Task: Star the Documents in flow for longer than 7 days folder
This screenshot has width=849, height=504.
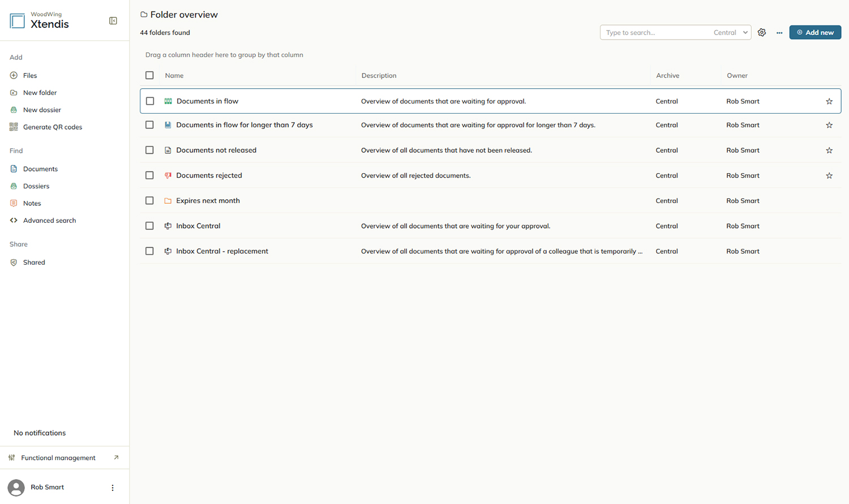Action: point(829,125)
